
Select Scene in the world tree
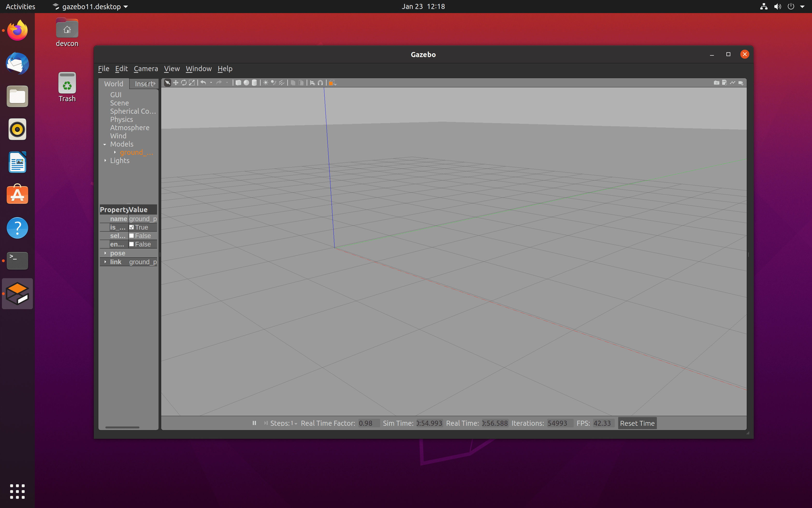point(119,103)
